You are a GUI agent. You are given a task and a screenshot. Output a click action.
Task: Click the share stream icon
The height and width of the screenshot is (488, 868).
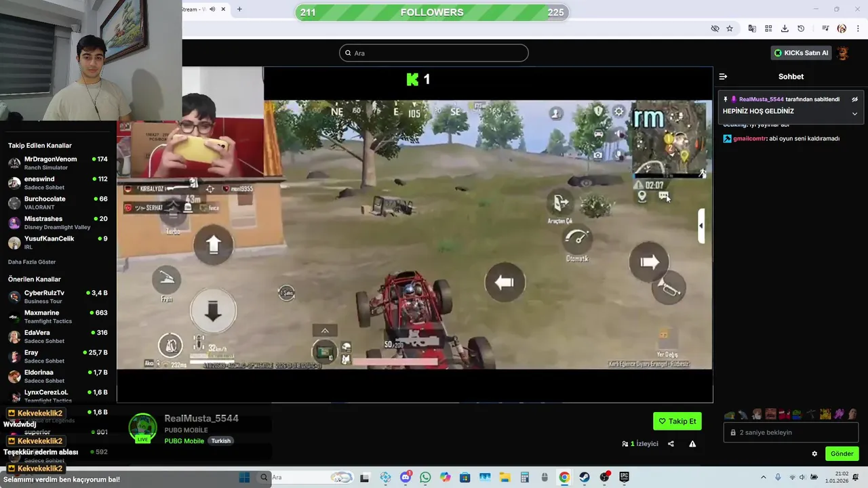coord(671,444)
